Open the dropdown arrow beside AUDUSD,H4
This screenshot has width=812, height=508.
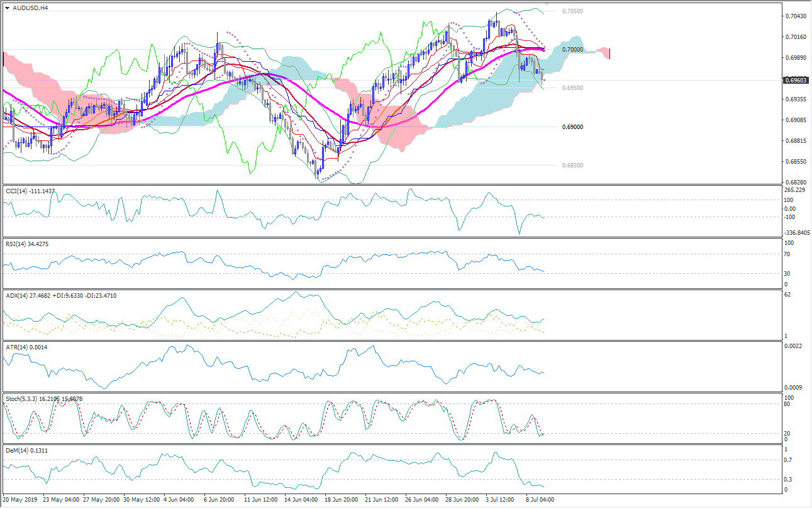pos(7,8)
